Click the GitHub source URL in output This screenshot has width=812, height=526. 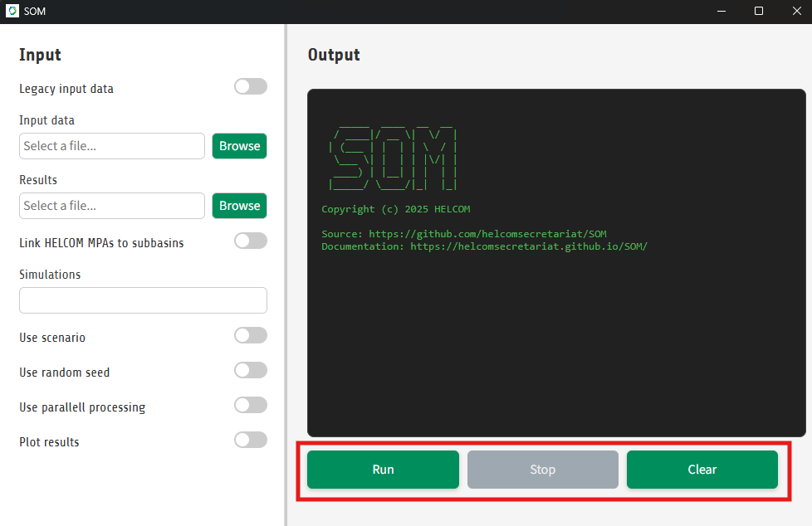[x=487, y=234]
